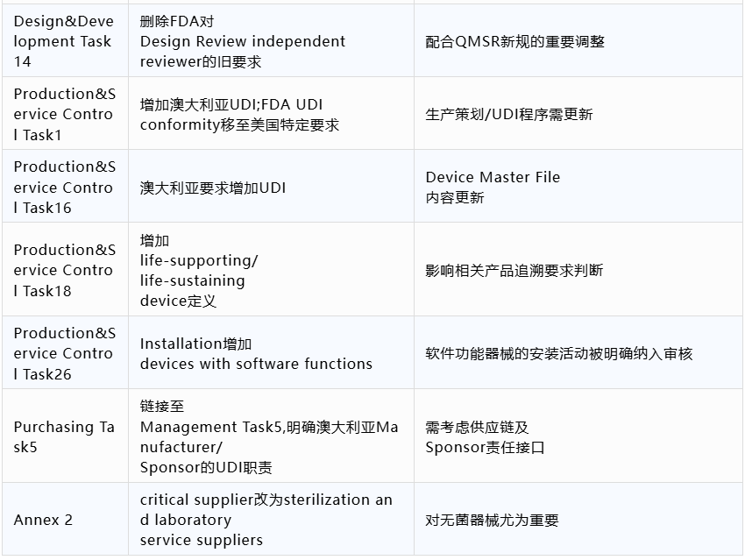
Task: Click the 配合QMSR新规的重要调整 cell
Action: (x=578, y=41)
